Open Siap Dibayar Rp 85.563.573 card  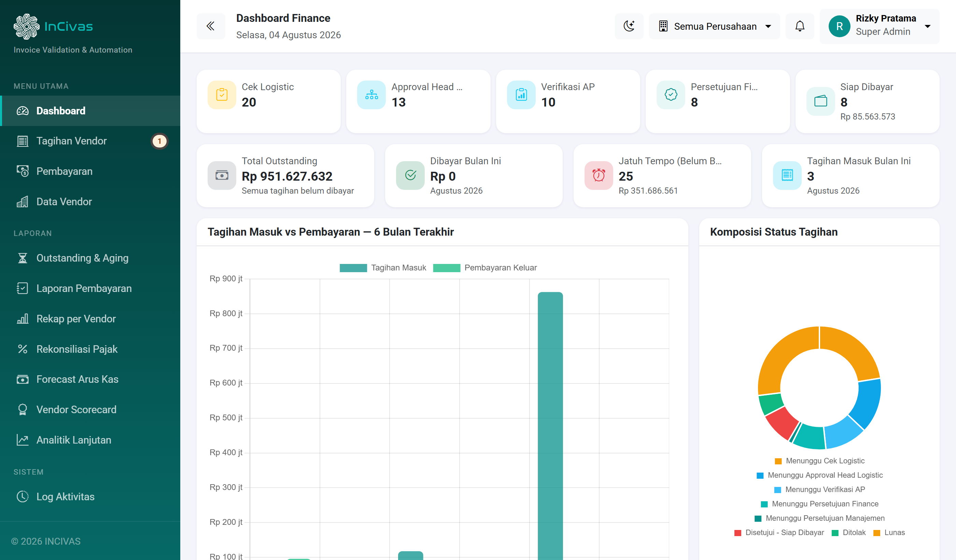pyautogui.click(x=867, y=101)
